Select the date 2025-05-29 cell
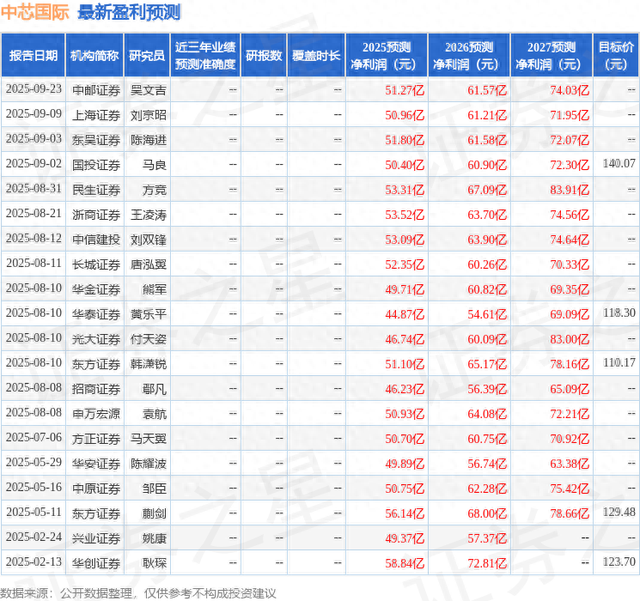The width and height of the screenshot is (640, 601). pyautogui.click(x=33, y=463)
